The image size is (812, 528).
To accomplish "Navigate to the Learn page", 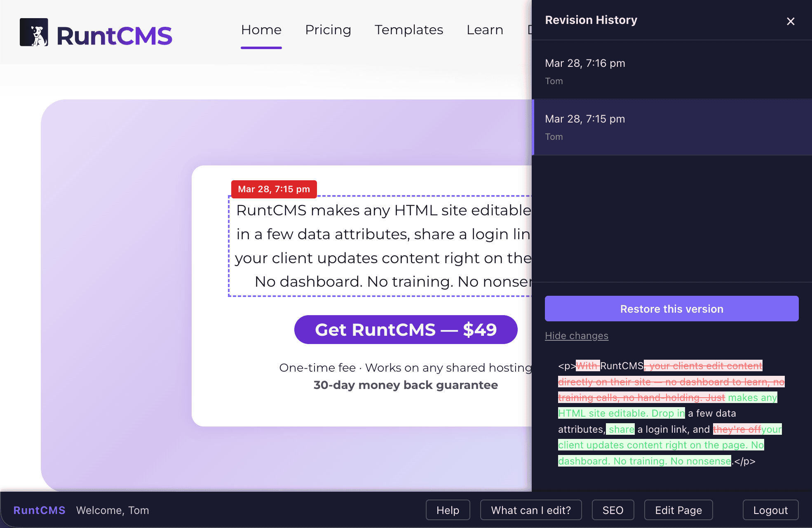I will tap(485, 30).
